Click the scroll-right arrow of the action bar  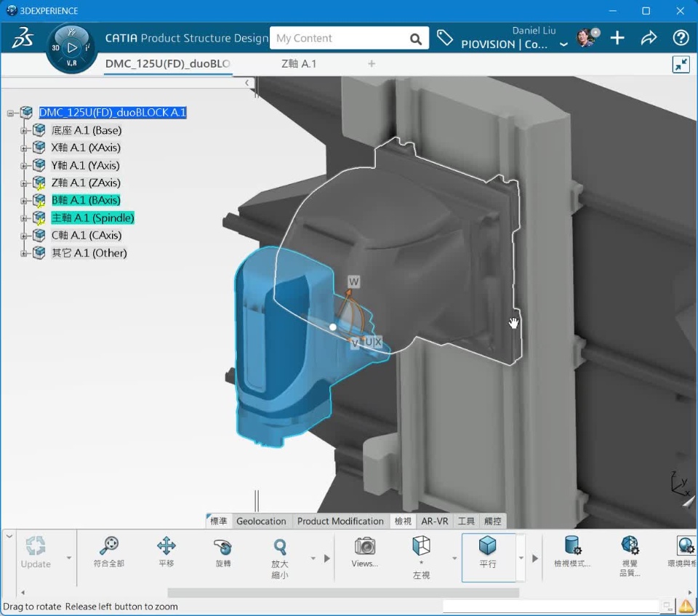[689, 593]
